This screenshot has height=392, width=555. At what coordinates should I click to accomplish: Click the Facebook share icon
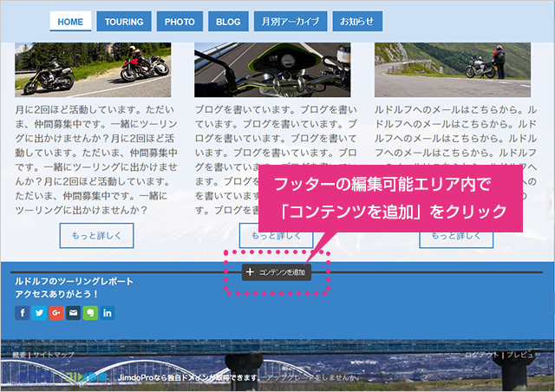pos(23,313)
